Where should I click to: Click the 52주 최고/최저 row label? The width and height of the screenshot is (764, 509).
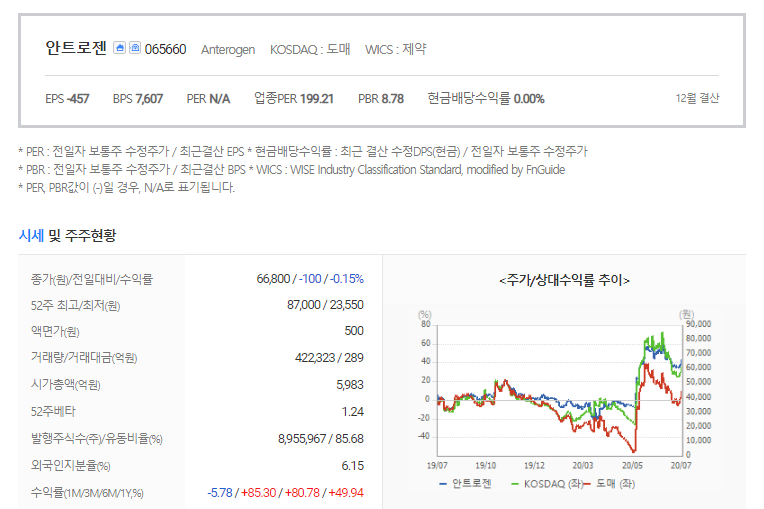[x=76, y=305]
